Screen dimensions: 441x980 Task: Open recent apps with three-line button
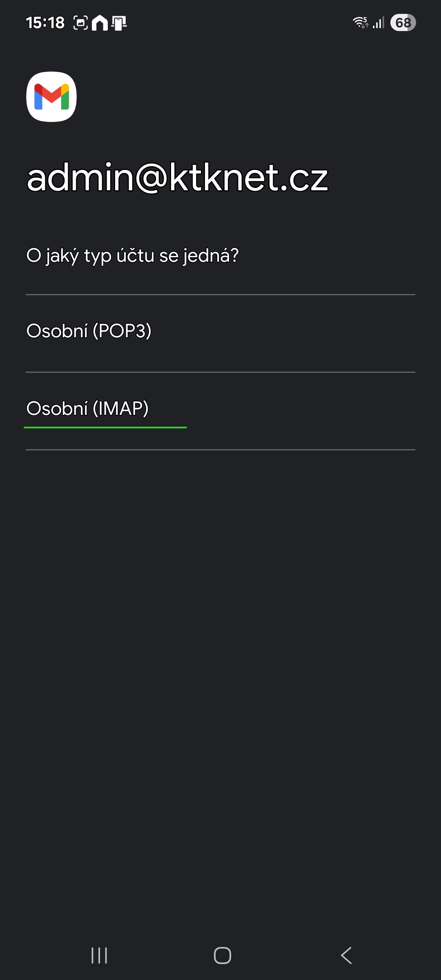99,955
